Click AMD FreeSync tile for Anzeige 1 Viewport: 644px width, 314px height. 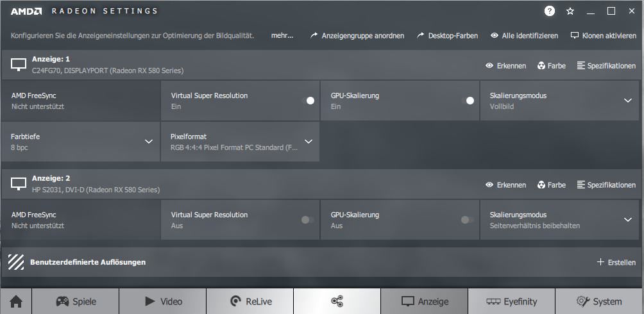pos(81,101)
